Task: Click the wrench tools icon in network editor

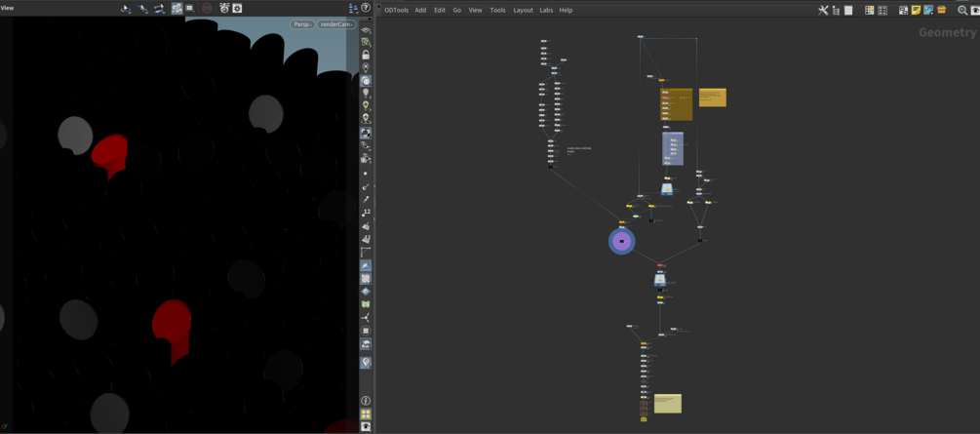Action: pyautogui.click(x=823, y=10)
